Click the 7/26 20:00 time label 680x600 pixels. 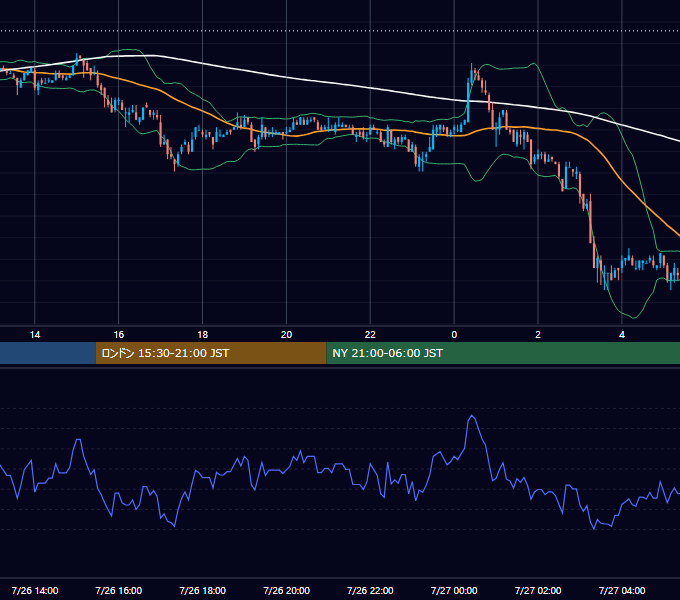(286, 590)
